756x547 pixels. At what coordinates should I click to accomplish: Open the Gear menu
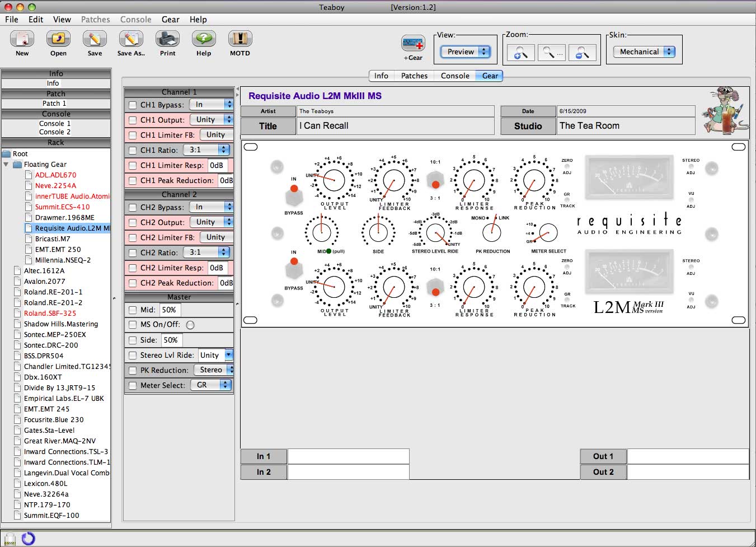click(171, 20)
